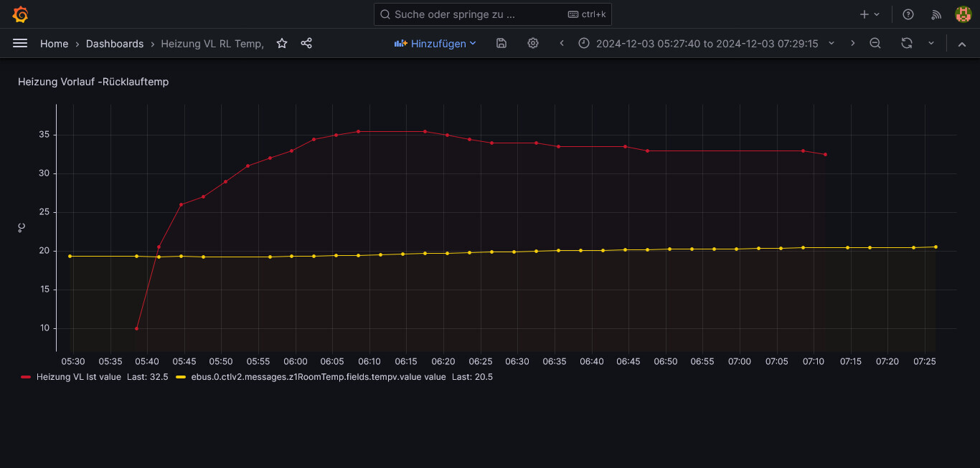Open the plus new-item menu
980x468 pixels.
[x=870, y=14]
